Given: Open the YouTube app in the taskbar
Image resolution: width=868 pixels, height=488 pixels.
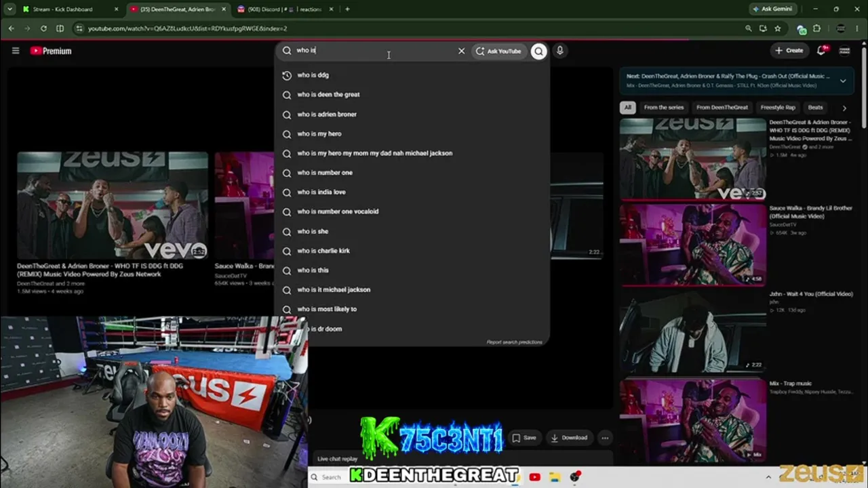Looking at the screenshot, I should pos(534,477).
